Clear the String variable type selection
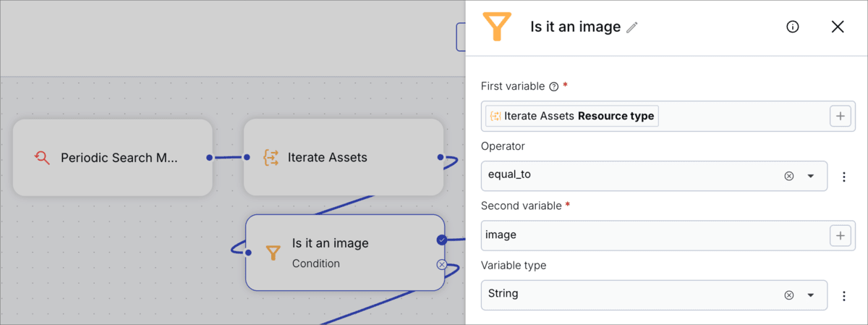Image resolution: width=868 pixels, height=325 pixels. tap(789, 295)
